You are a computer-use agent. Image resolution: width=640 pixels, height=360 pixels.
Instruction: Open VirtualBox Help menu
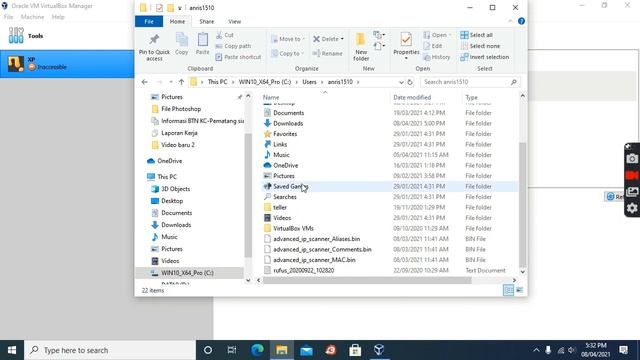click(x=58, y=17)
